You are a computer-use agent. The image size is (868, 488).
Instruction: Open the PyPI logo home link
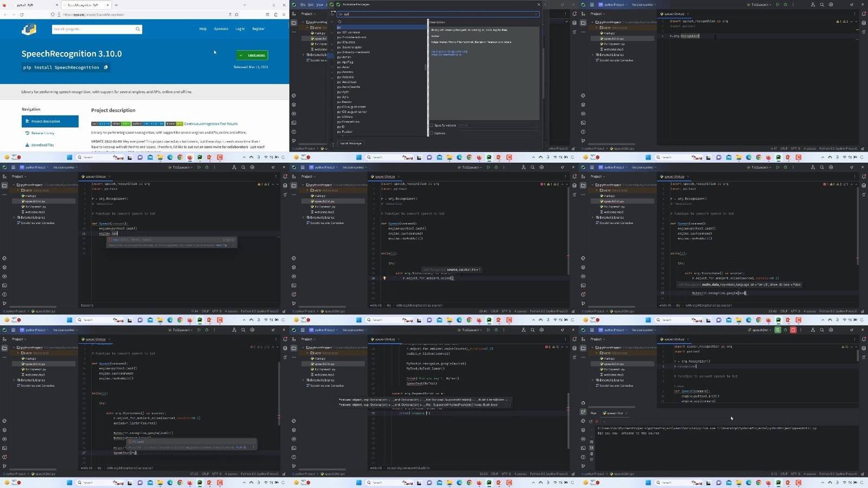pyautogui.click(x=29, y=29)
